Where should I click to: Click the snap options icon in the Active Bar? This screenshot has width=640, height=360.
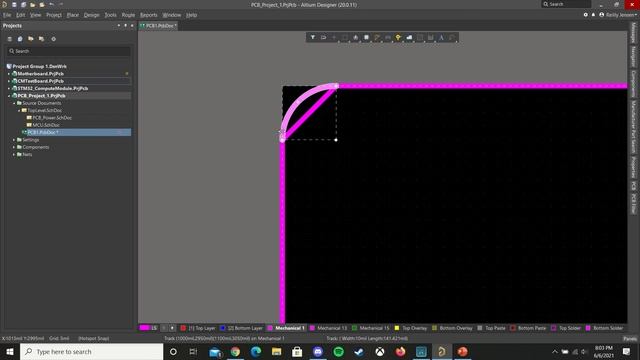tap(323, 38)
